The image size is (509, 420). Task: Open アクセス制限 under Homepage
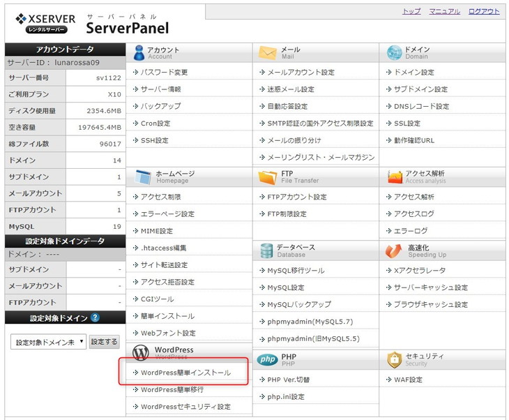click(160, 197)
